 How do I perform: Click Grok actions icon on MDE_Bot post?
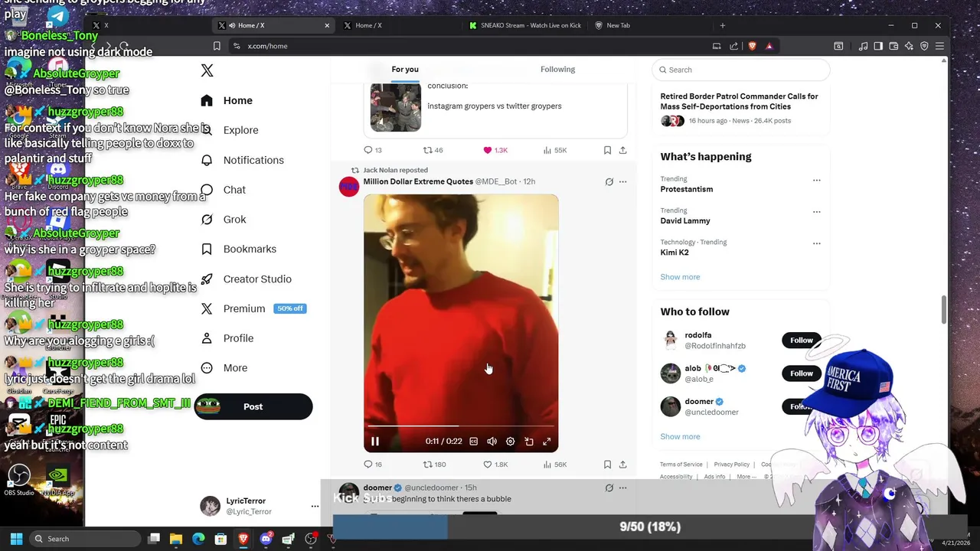(x=609, y=182)
